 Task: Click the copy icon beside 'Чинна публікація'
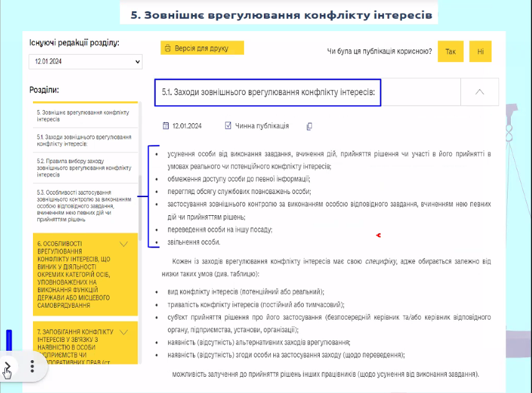pyautogui.click(x=309, y=126)
